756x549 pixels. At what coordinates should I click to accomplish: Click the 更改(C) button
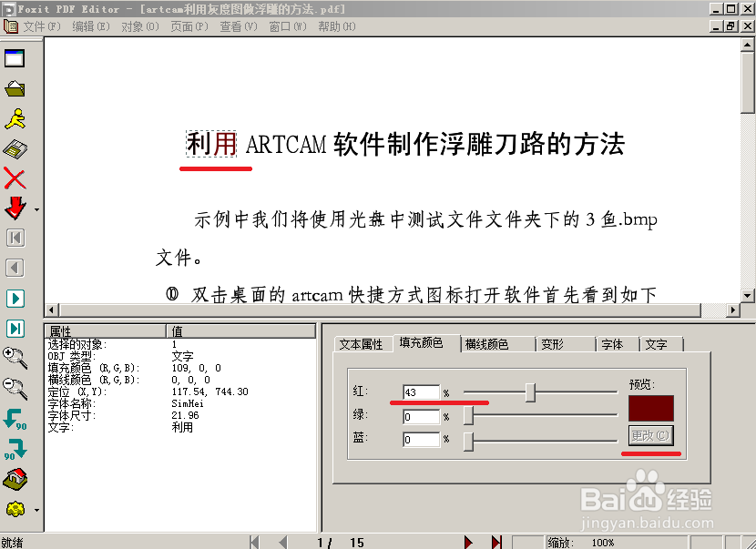(650, 436)
